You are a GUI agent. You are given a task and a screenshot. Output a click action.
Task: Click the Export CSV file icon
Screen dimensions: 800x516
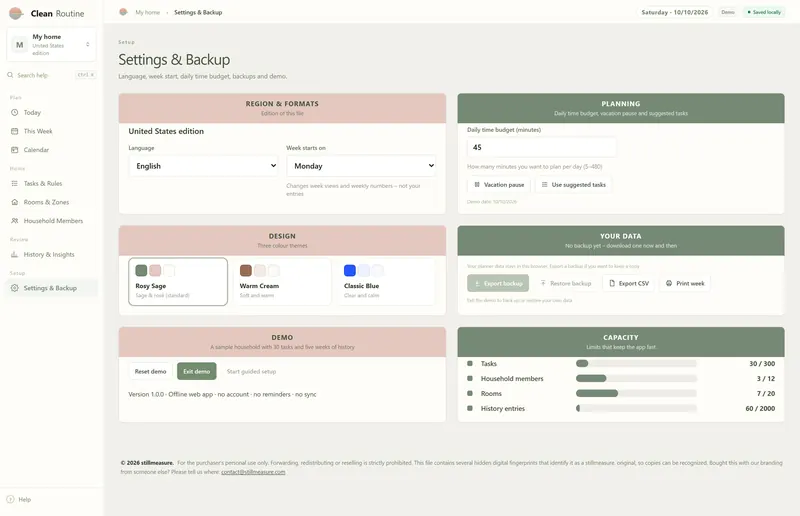pyautogui.click(x=612, y=283)
